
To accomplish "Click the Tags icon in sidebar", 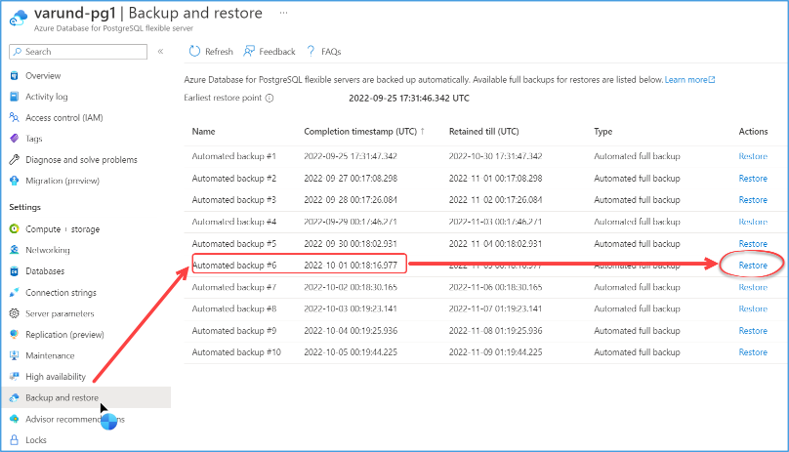I will (x=14, y=138).
